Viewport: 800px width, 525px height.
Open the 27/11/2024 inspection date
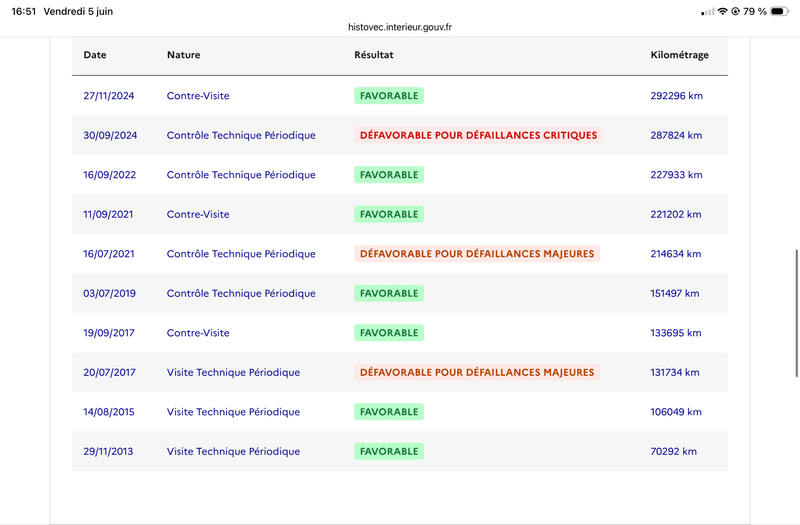(109, 95)
